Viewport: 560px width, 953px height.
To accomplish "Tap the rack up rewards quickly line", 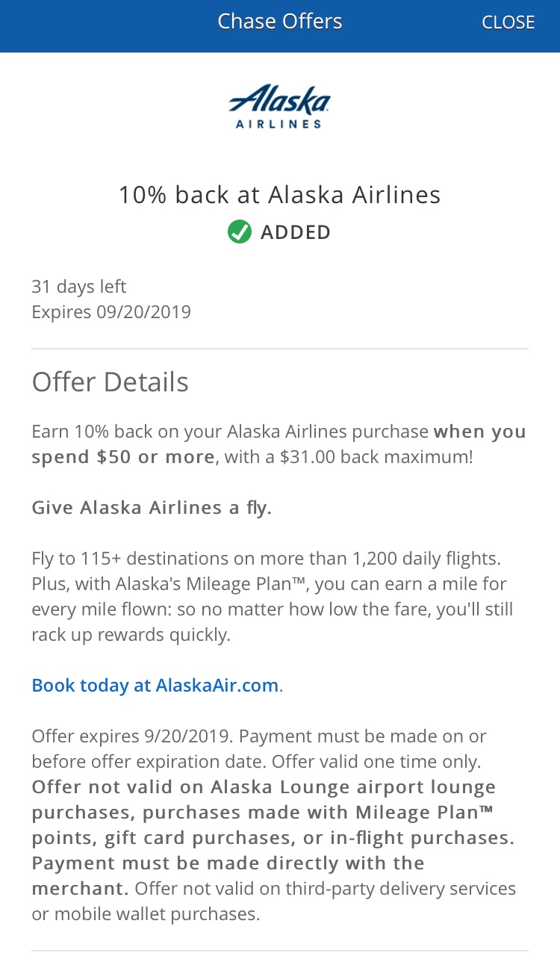I will (x=131, y=635).
